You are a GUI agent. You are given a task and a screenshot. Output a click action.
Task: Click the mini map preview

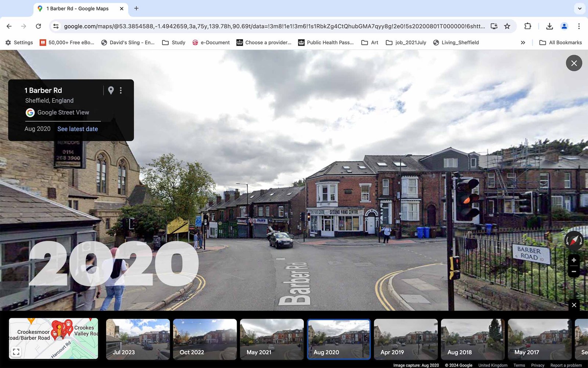pos(53,339)
